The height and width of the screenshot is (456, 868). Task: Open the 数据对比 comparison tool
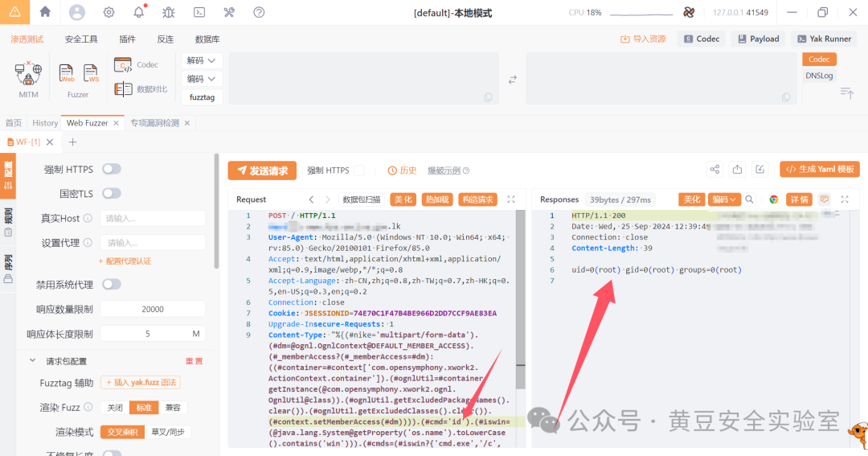pyautogui.click(x=141, y=88)
